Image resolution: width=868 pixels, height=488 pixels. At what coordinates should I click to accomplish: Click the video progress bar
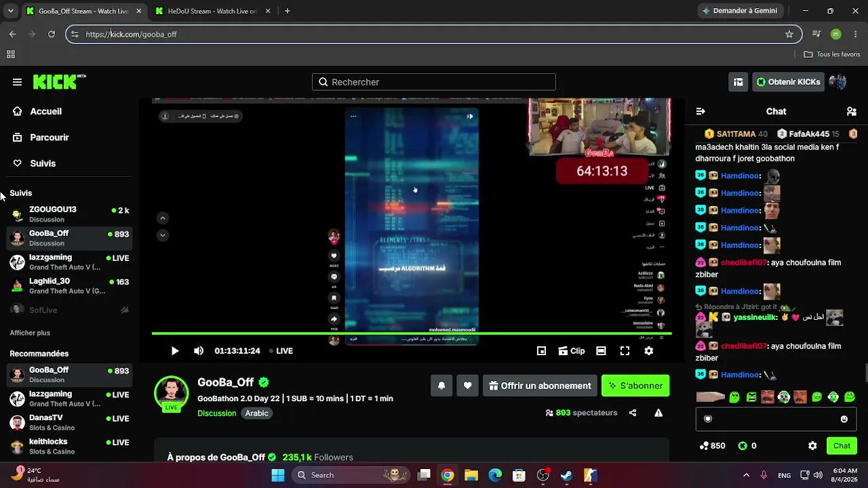click(412, 333)
